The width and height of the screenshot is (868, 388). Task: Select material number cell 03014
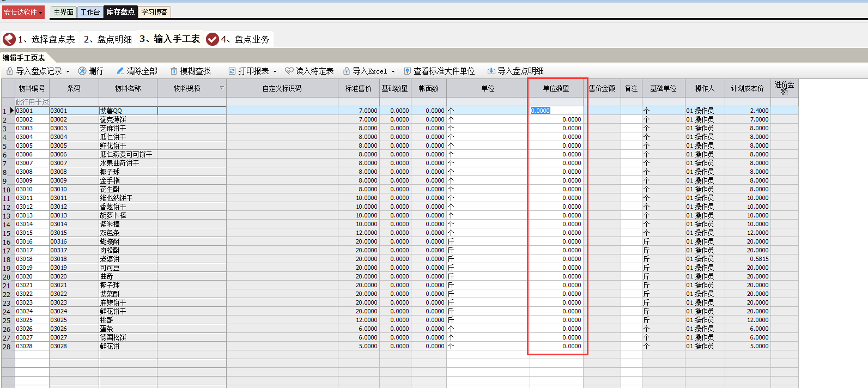pyautogui.click(x=32, y=224)
